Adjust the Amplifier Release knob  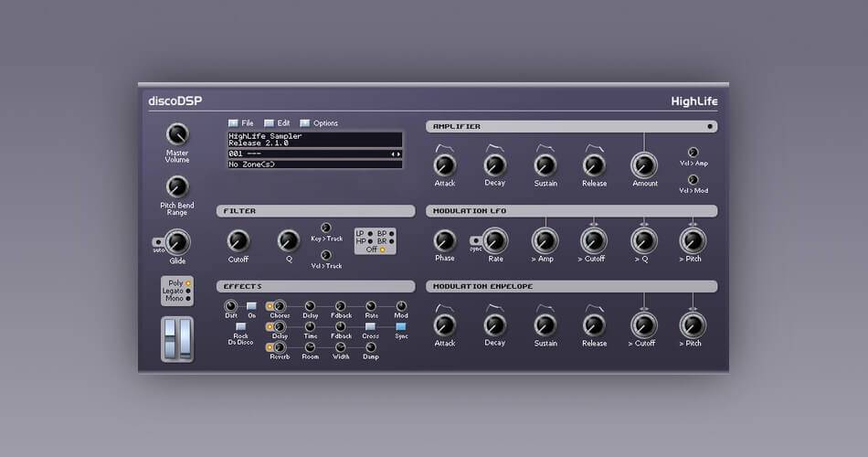(594, 165)
